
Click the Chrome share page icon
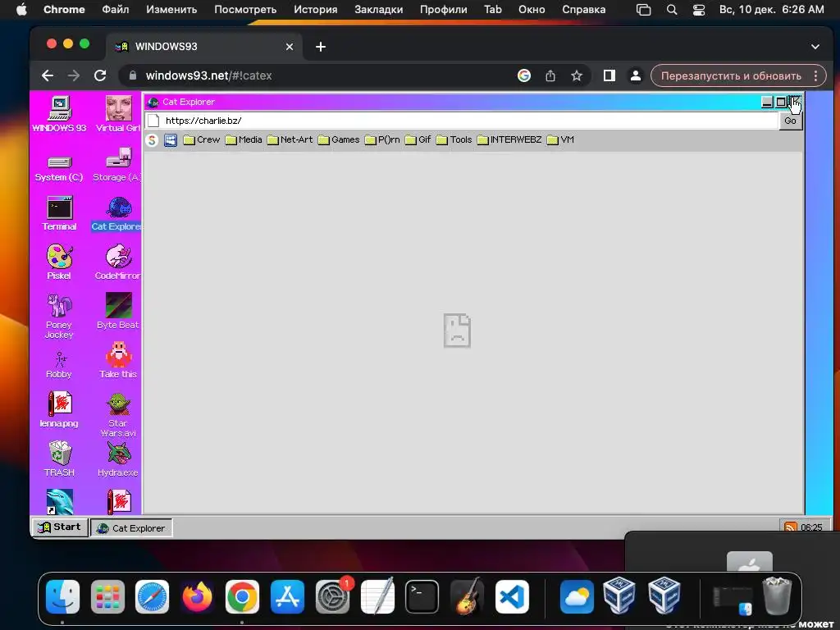click(550, 75)
